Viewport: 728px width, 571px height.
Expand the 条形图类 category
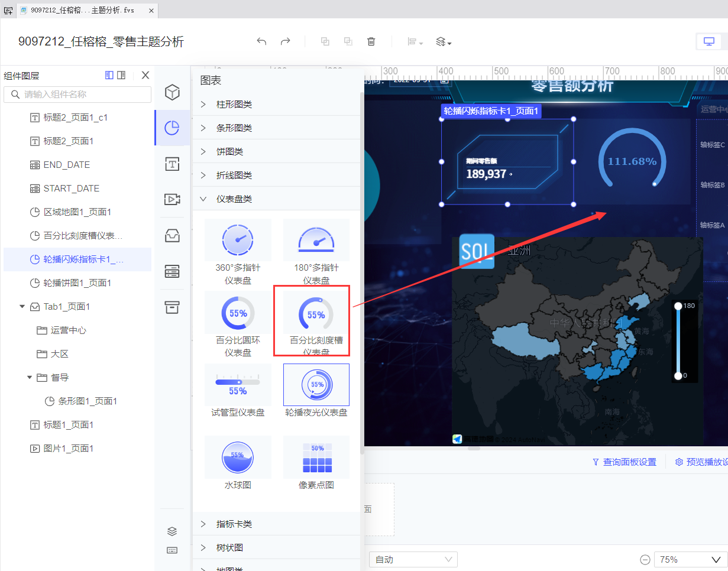coord(276,128)
